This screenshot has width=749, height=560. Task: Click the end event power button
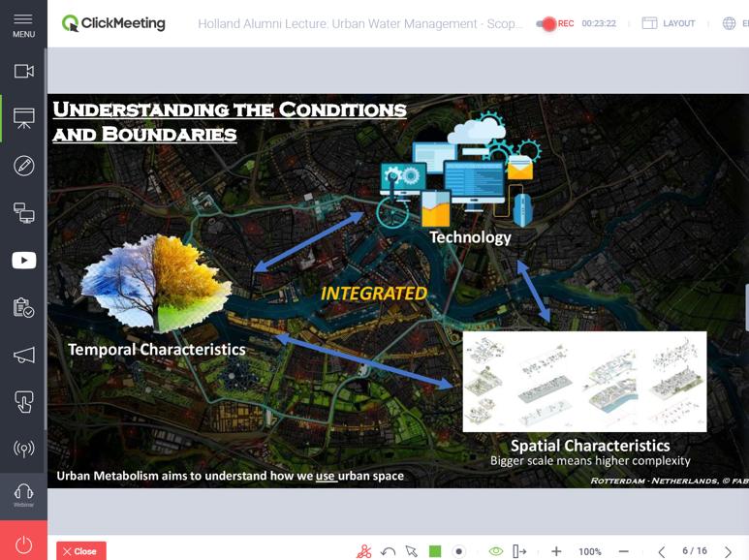pos(23,544)
